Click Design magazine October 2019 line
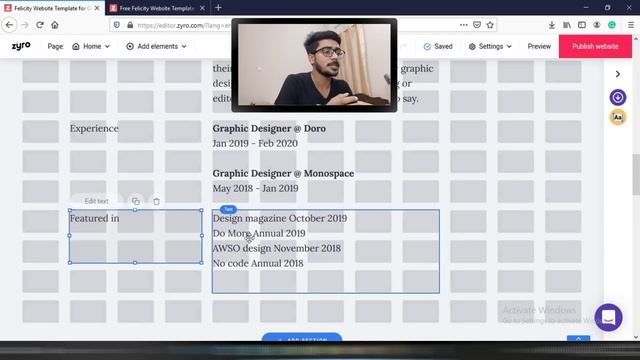Image resolution: width=640 pixels, height=360 pixels. (x=280, y=218)
